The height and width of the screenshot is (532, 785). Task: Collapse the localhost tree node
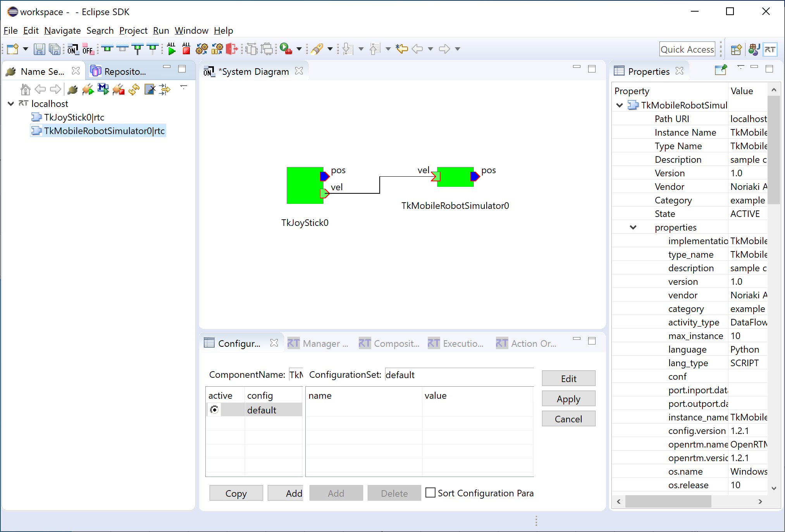click(x=11, y=104)
